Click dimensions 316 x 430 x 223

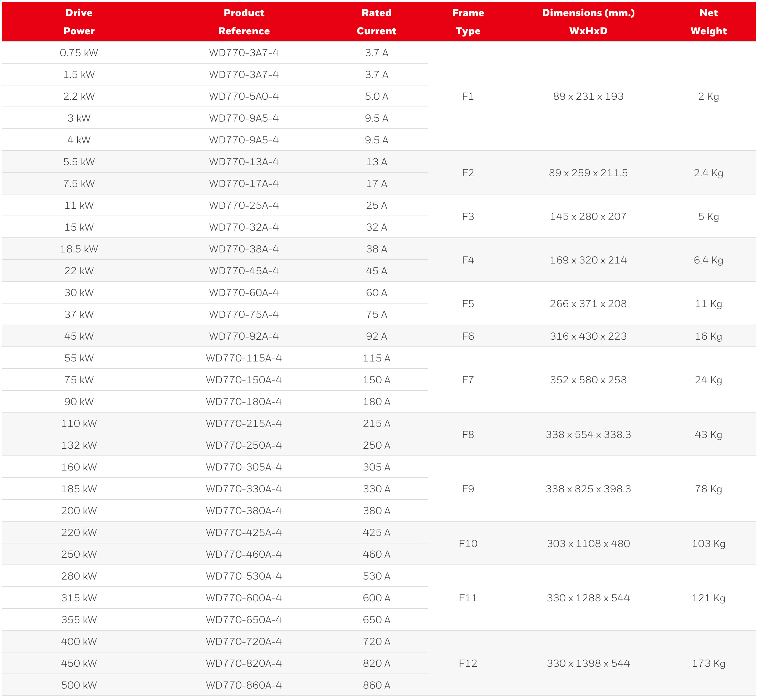click(588, 336)
